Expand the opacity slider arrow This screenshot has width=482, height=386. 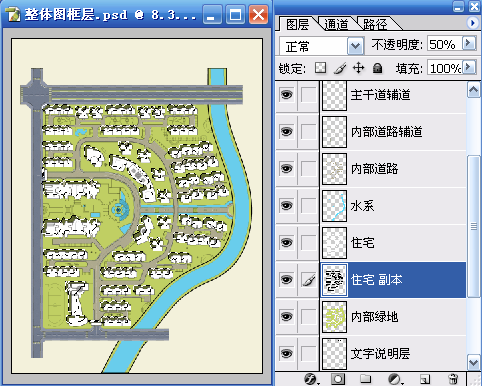468,43
